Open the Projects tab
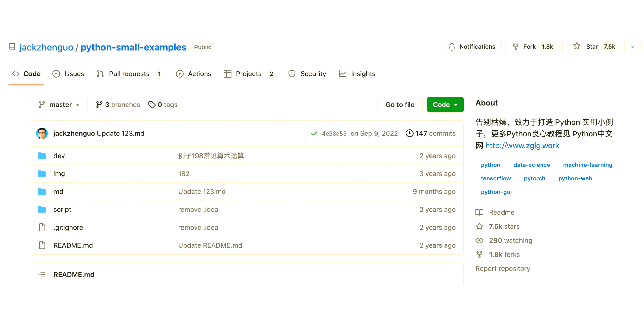Viewport: 644px width, 314px height. coord(249,74)
